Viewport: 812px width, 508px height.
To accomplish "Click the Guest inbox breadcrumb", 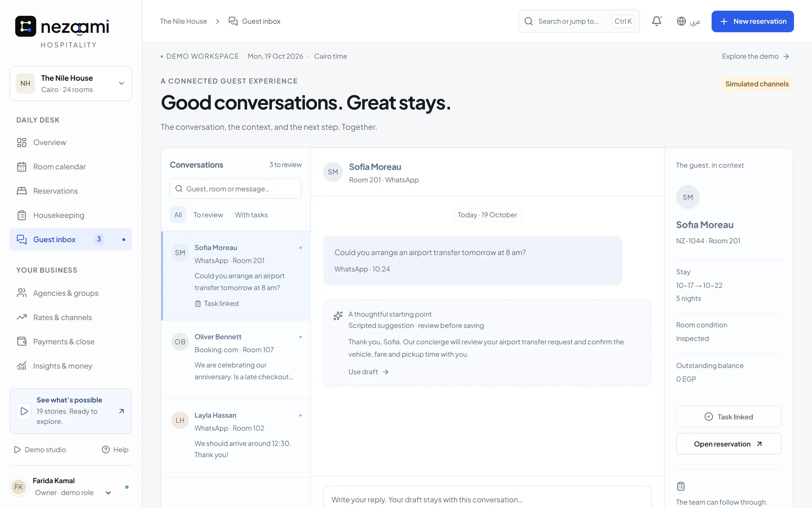I will pyautogui.click(x=255, y=21).
